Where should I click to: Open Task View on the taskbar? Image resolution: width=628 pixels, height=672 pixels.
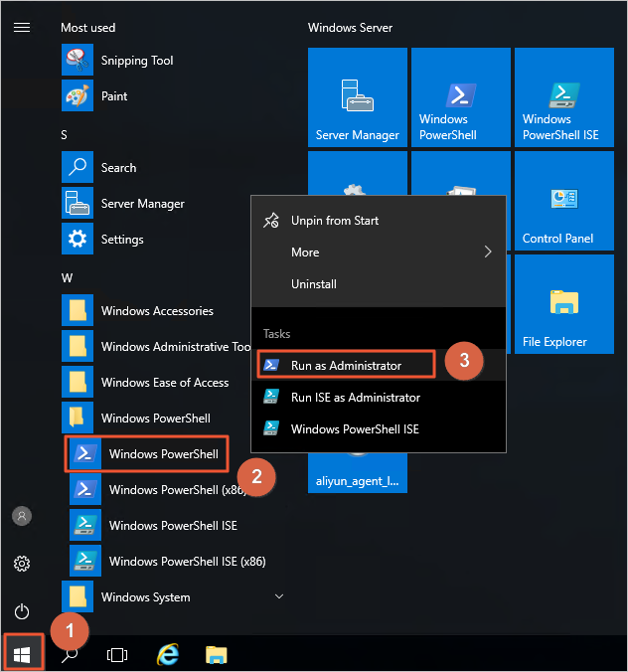[x=117, y=655]
